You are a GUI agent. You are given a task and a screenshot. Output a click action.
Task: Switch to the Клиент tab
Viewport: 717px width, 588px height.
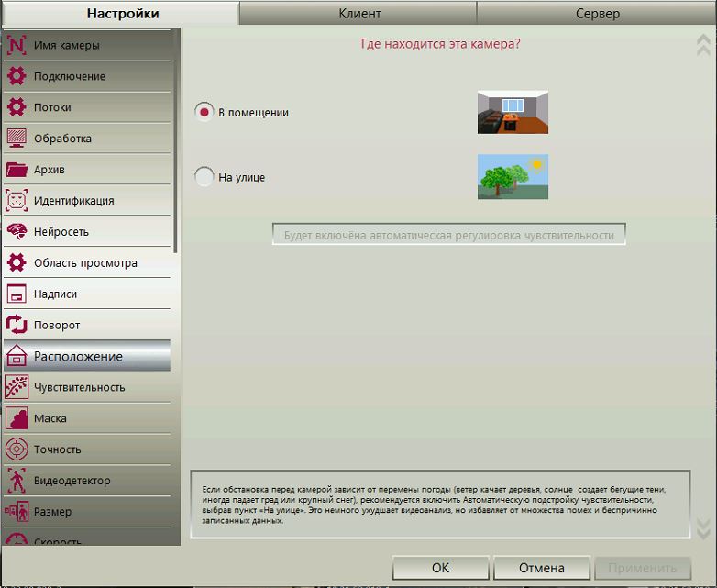358,13
